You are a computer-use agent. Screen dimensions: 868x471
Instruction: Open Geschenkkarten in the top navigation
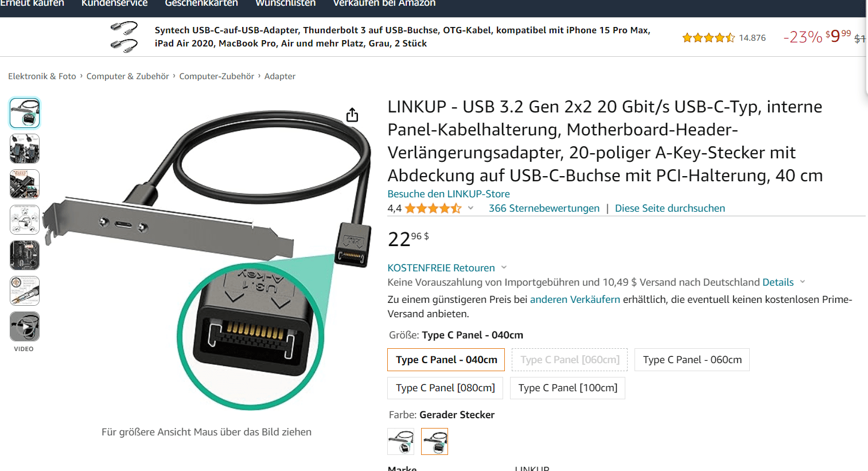coord(201,3)
